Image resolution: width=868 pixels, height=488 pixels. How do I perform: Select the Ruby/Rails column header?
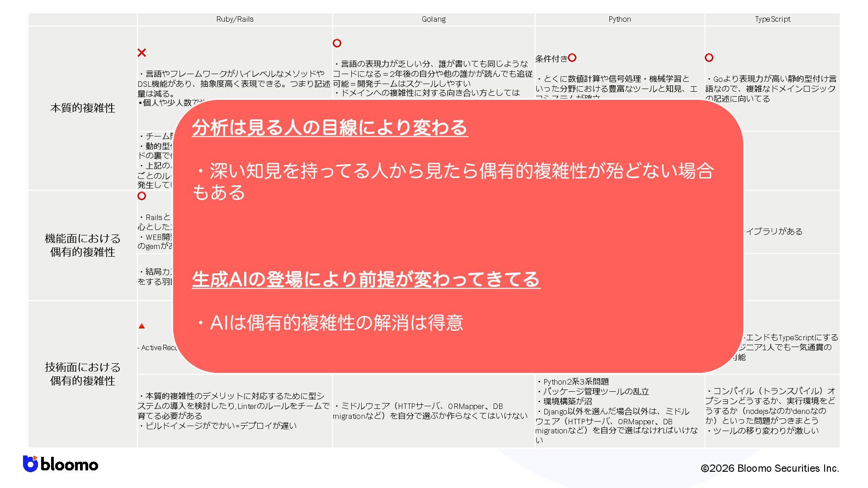[235, 19]
